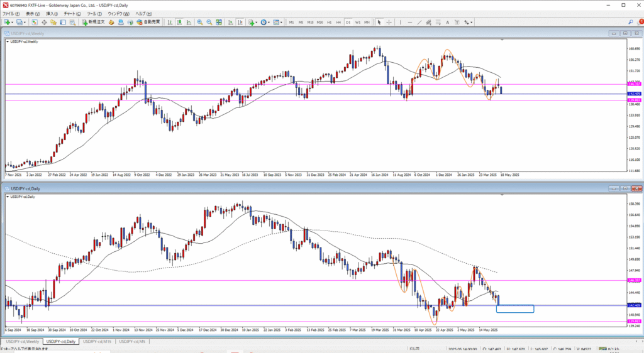Select the M15 timeframe

click(x=310, y=22)
